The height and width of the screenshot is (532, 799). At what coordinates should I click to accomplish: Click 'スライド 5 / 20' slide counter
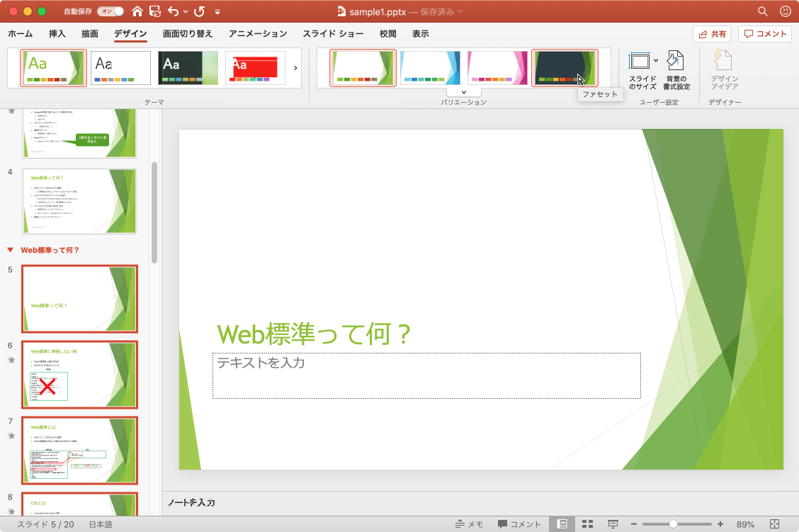coord(46,523)
